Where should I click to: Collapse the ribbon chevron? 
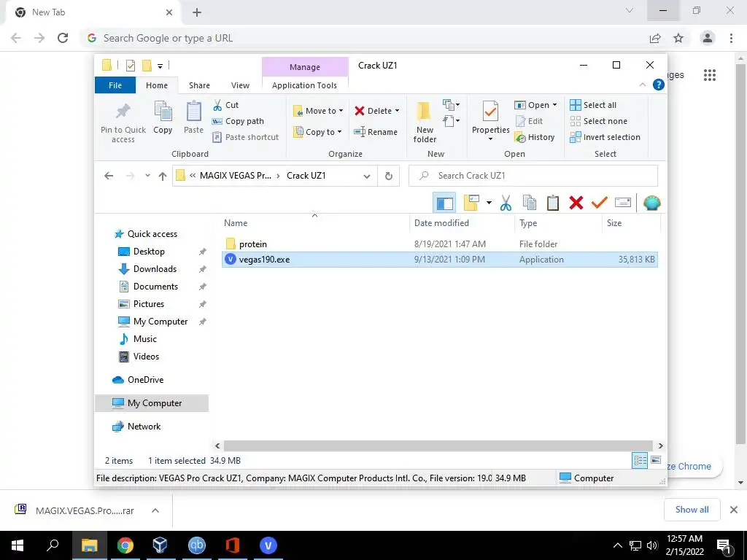coord(642,85)
